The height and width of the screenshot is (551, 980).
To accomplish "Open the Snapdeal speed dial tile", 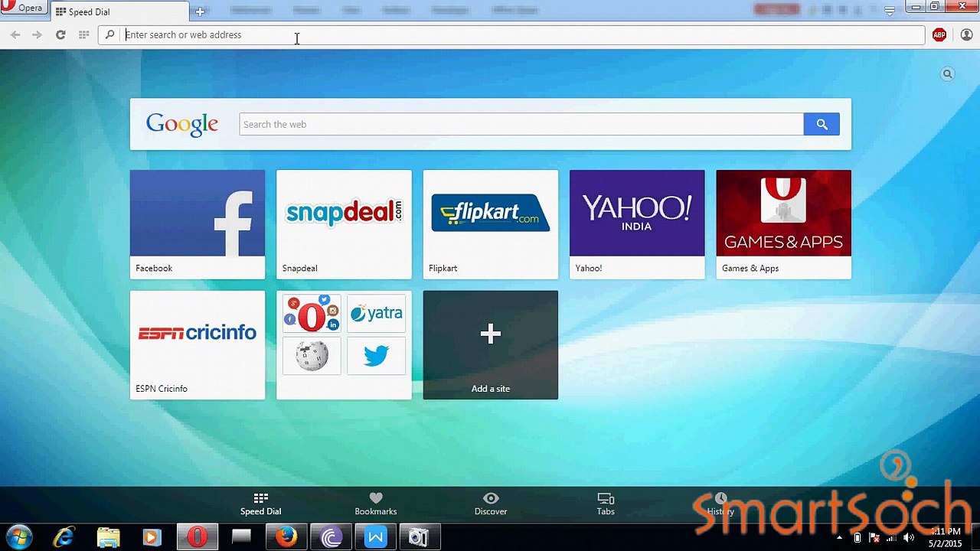I will tap(344, 224).
